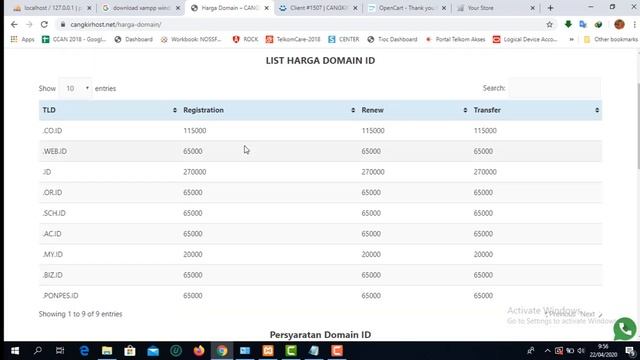This screenshot has width=640, height=360.
Task: Open the Chrome profile avatar
Action: (x=619, y=24)
